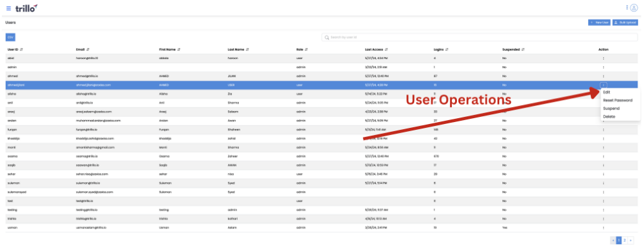
Task: Click email sahar.nisa@zaxiss.com
Action: tap(92, 174)
